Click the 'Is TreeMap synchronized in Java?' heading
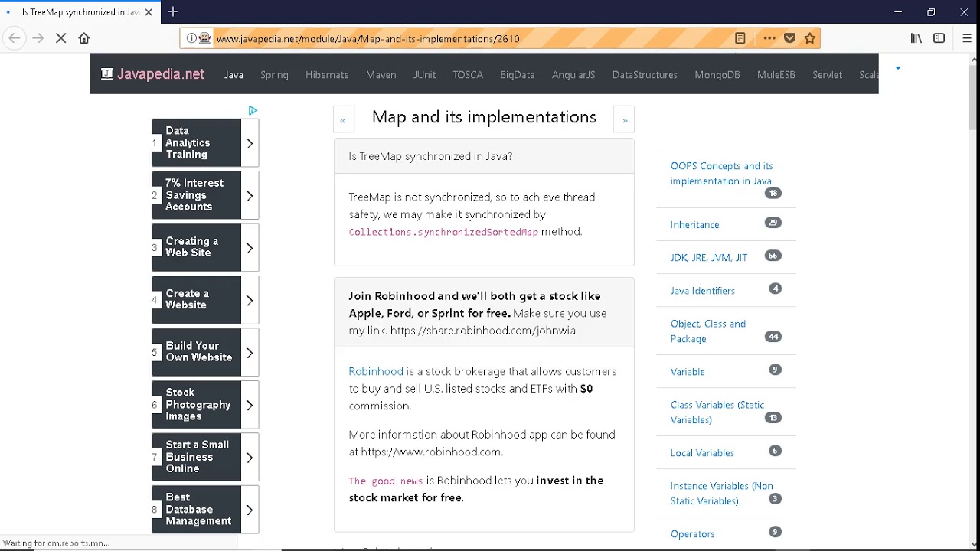980x551 pixels. 430,156
